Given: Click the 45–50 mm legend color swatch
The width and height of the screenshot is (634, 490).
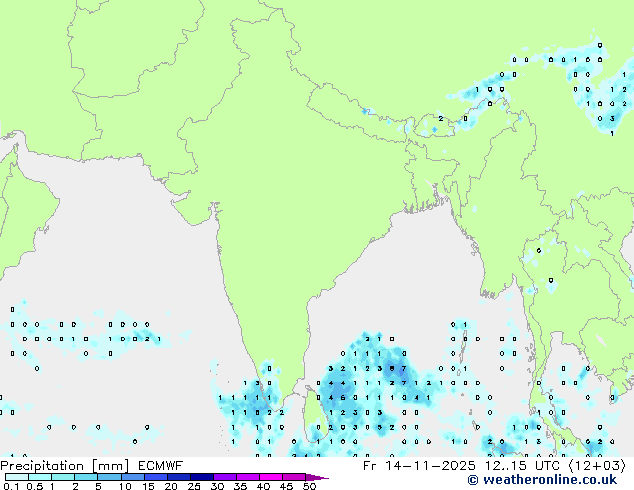Looking at the screenshot, I should click(x=294, y=477).
